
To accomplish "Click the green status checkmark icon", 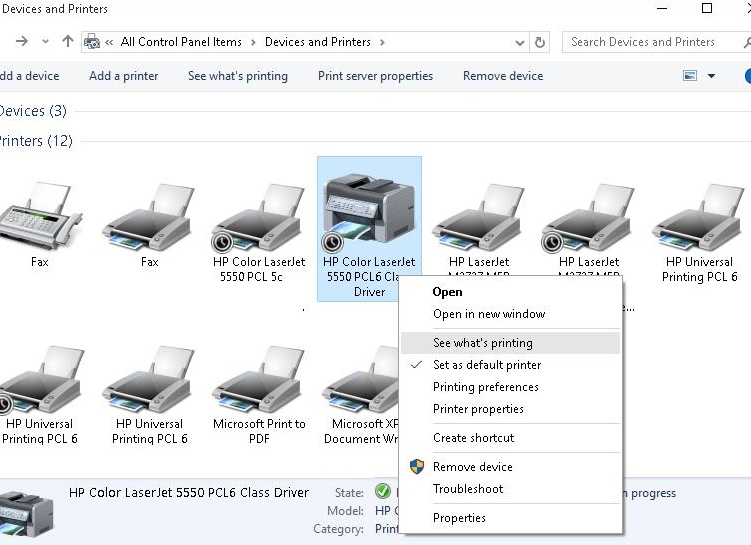I will tap(383, 491).
